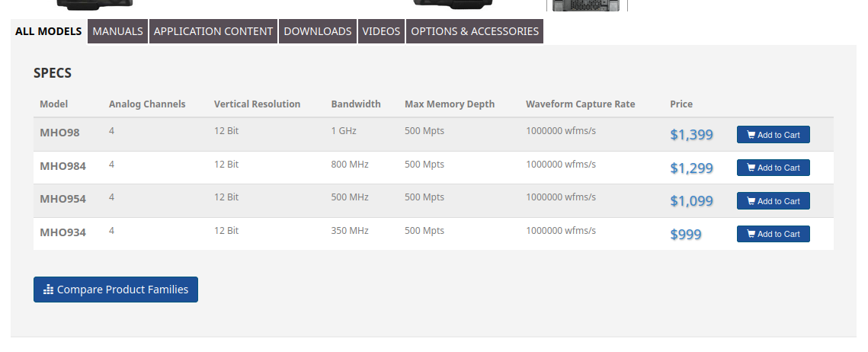Click the product thumbnail image at top right
Image resolution: width=868 pixels, height=352 pixels.
click(588, 5)
